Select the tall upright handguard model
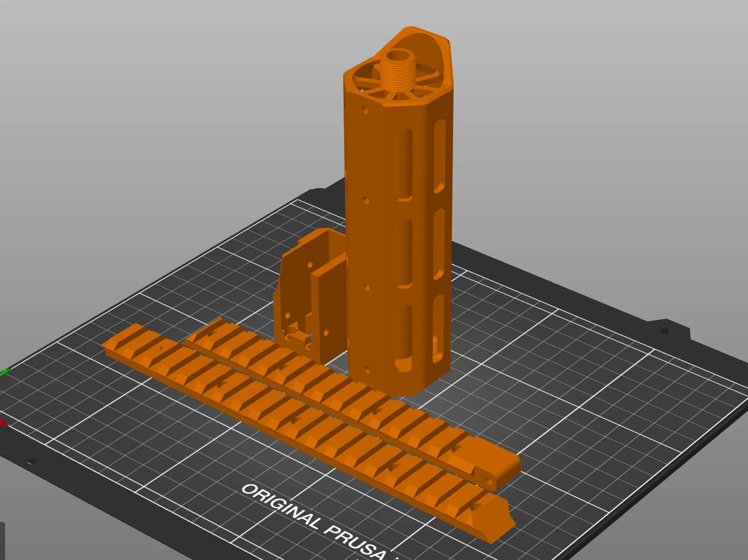 pyautogui.click(x=398, y=210)
